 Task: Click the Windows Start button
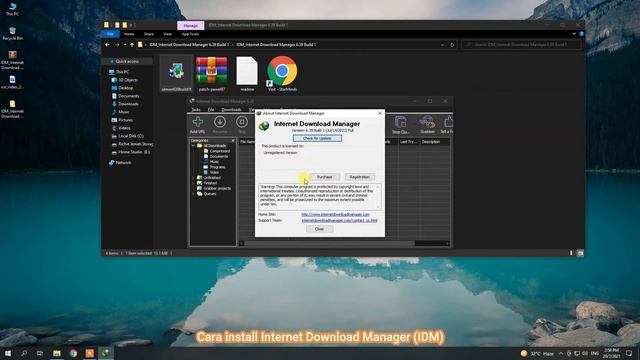click(7, 353)
